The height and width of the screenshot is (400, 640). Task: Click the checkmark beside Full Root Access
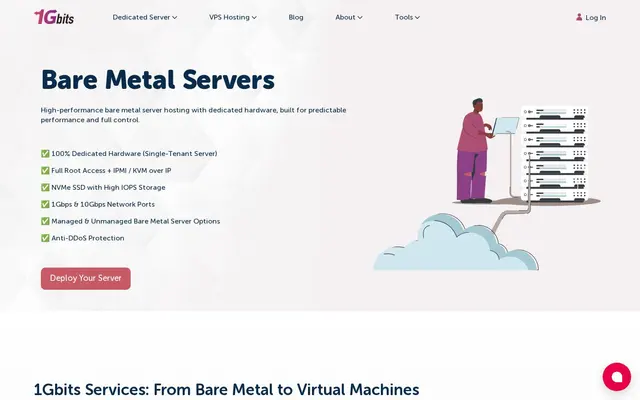click(45, 171)
